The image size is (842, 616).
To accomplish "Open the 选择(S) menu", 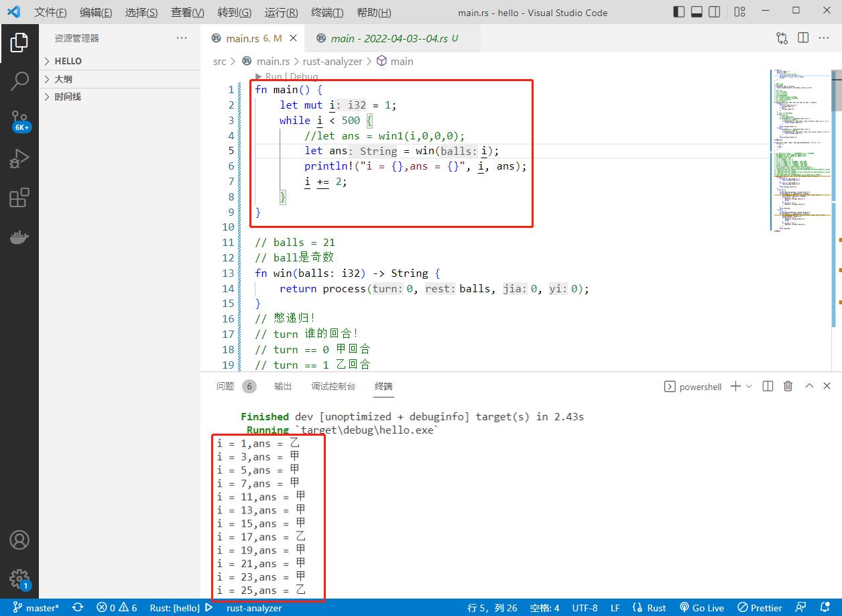I will click(141, 12).
